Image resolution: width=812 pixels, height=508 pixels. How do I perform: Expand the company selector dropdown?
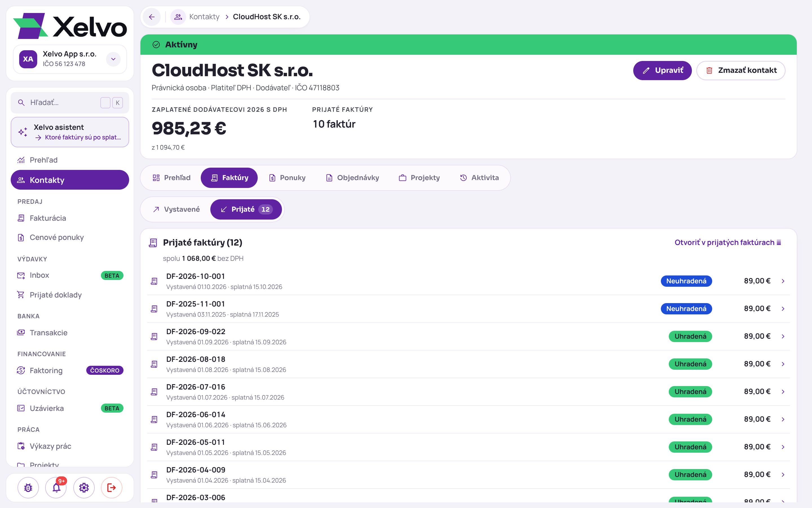click(113, 59)
